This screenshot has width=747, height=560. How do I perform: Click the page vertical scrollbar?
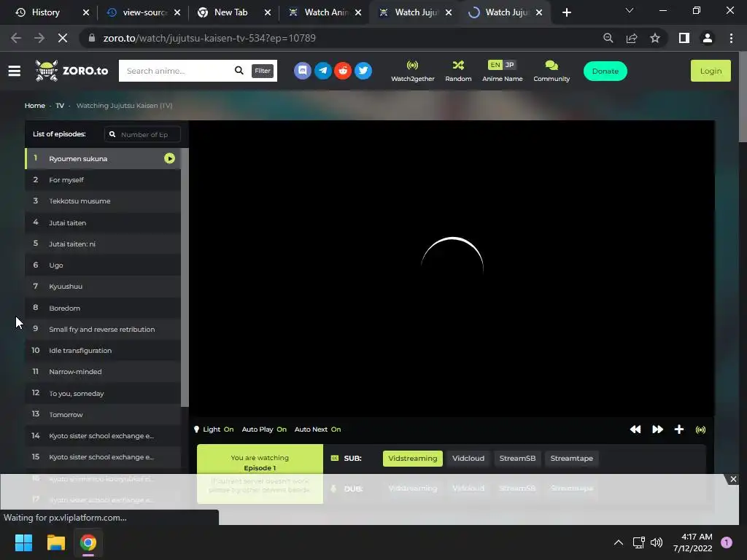(743, 97)
